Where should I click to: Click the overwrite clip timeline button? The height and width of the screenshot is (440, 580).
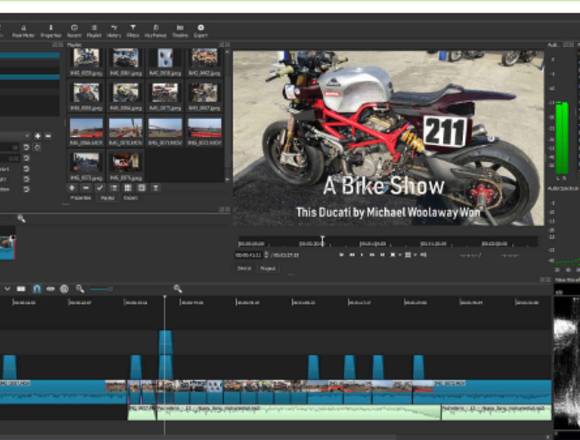[x=21, y=288]
